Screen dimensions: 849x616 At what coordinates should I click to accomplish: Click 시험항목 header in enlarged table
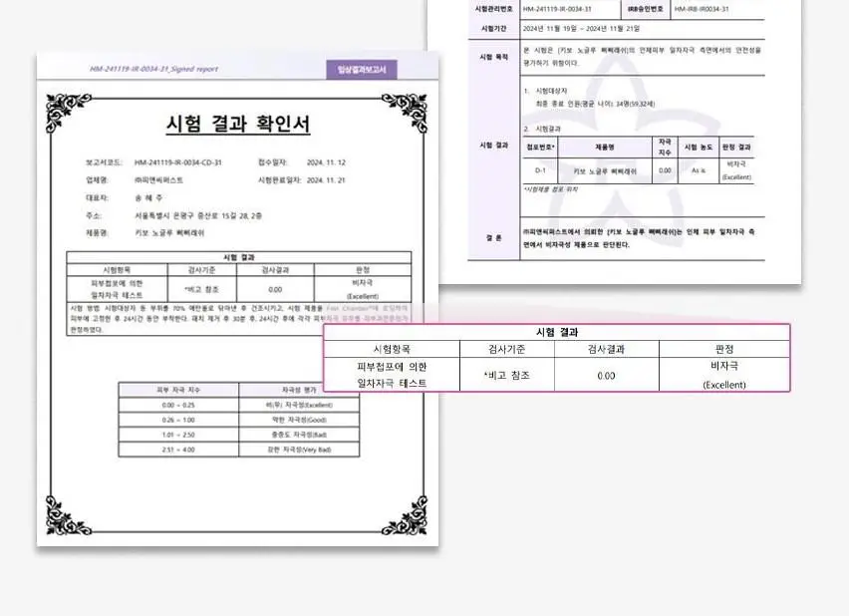[x=392, y=349]
